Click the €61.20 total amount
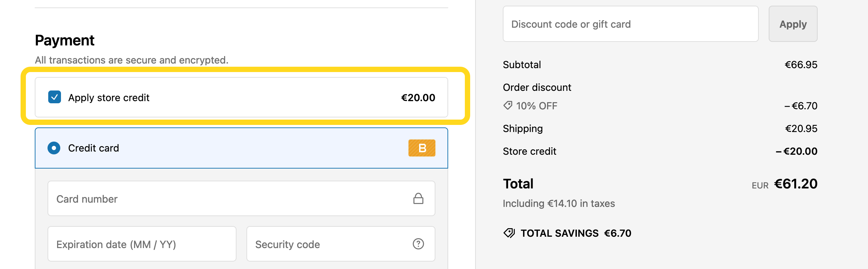 (796, 184)
